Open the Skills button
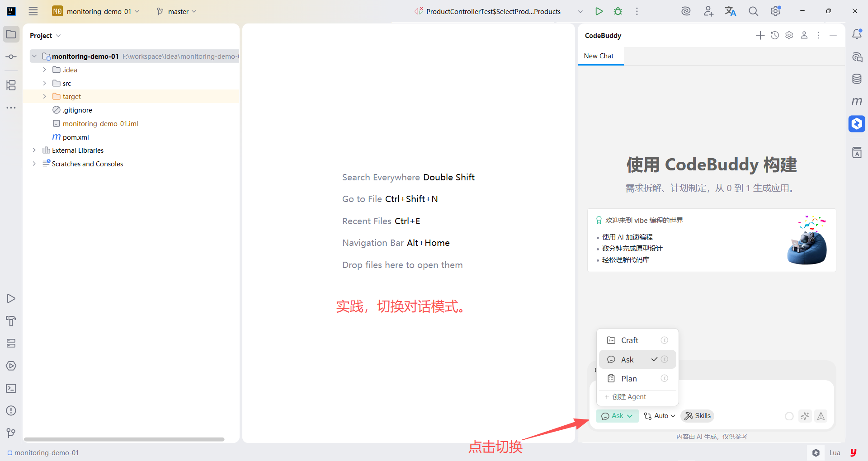868x461 pixels. click(697, 416)
